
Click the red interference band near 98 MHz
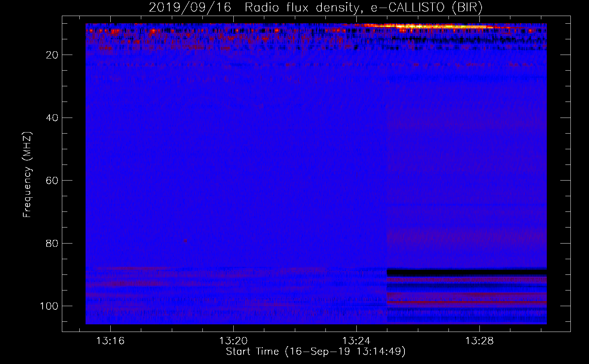point(467,302)
